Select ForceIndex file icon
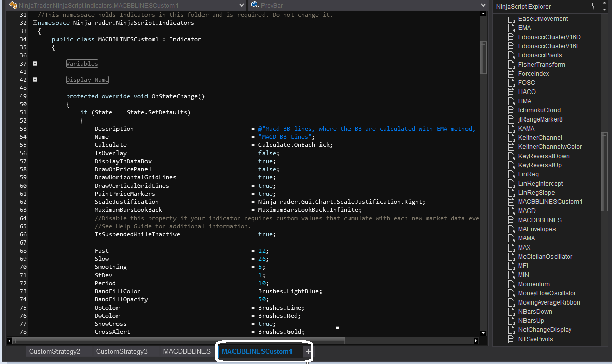The image size is (612, 364). tap(512, 74)
